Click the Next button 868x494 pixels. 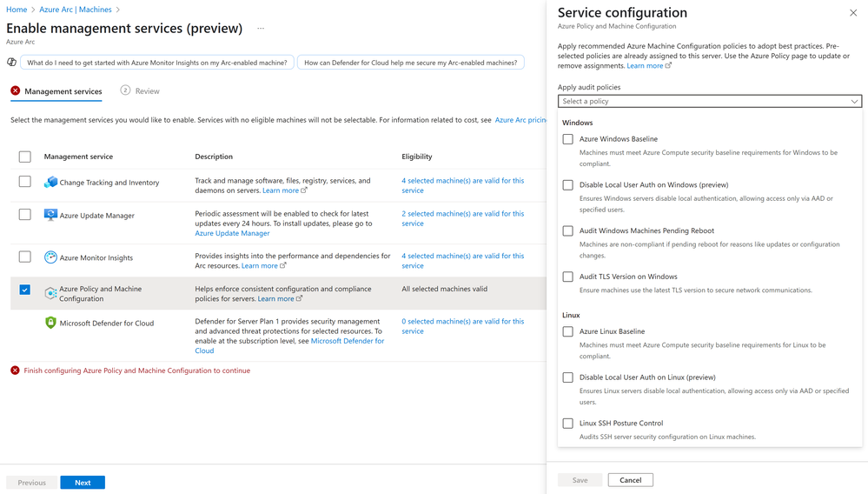(x=83, y=483)
